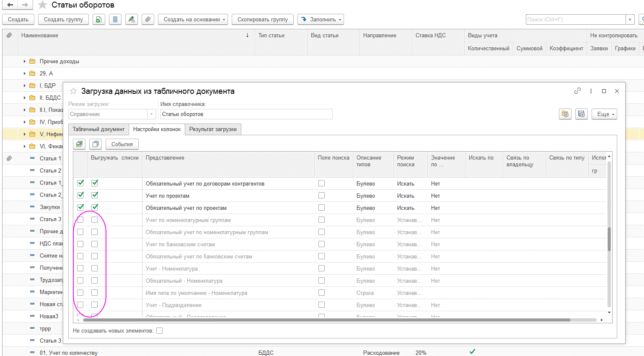Check first checkbox of Учет по банковским счетам
644x356 pixels.
point(80,244)
